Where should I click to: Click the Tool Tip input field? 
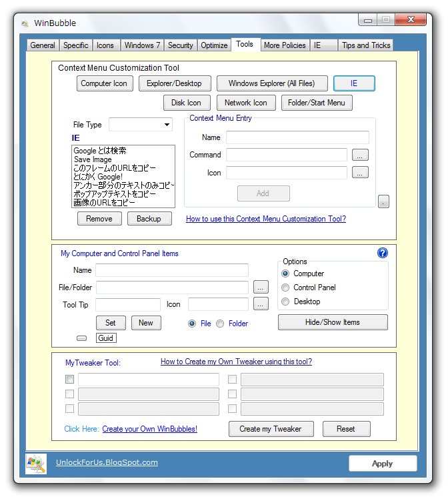pyautogui.click(x=128, y=305)
